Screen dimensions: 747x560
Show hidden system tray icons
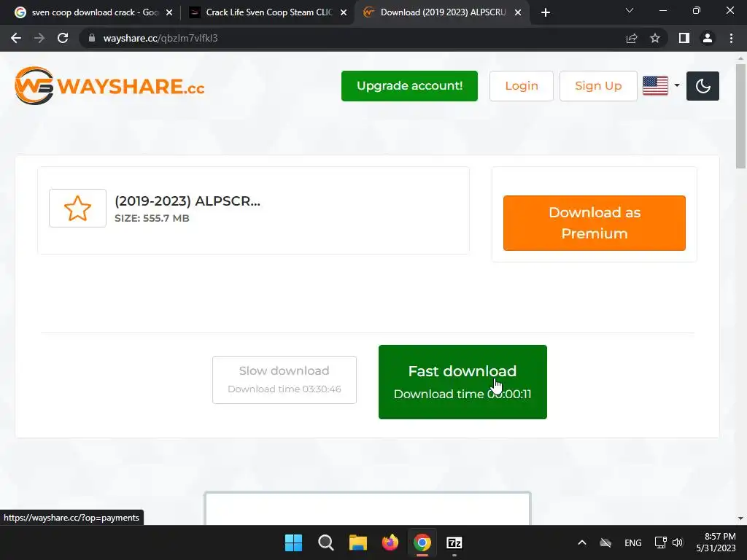(x=581, y=542)
